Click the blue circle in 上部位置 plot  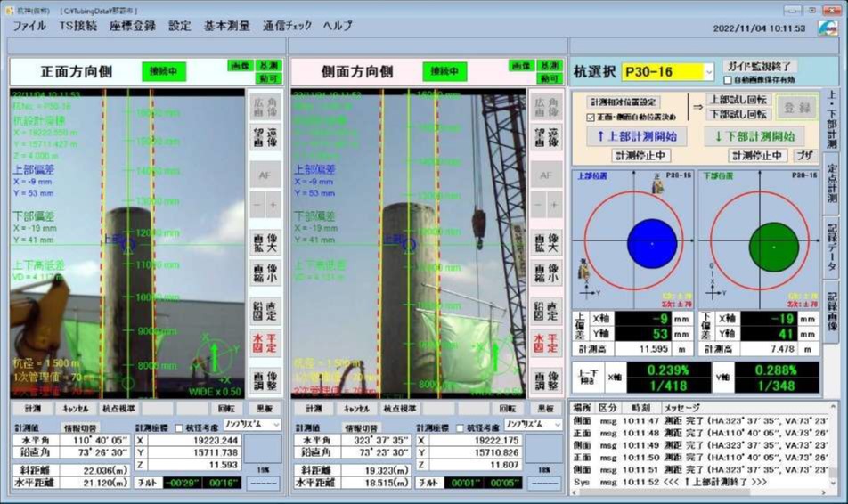tap(652, 243)
